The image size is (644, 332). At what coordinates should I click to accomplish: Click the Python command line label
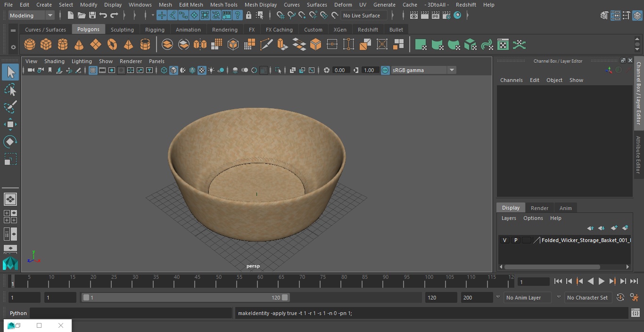(18, 313)
